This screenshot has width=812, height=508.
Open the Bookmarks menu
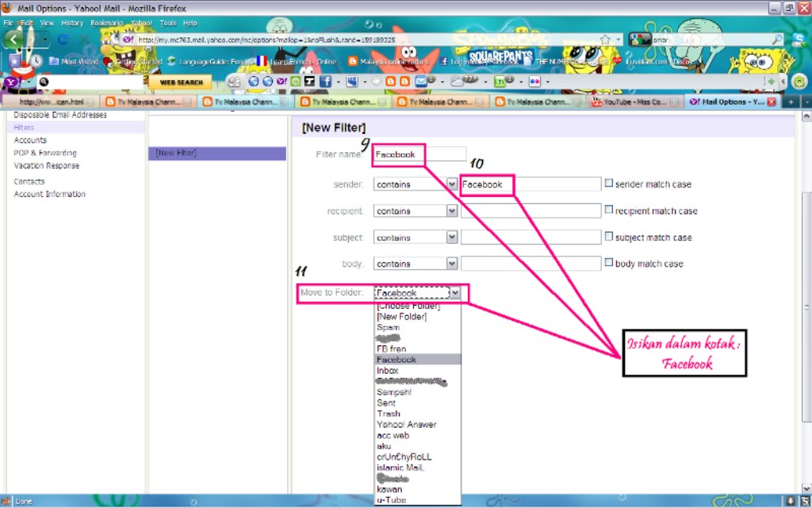click(107, 23)
